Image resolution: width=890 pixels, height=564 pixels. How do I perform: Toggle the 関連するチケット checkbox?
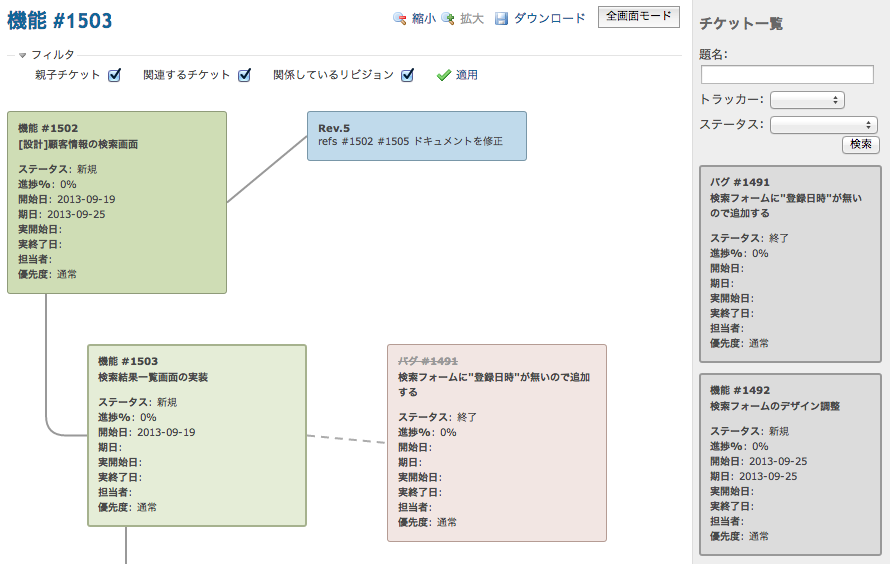pyautogui.click(x=245, y=75)
